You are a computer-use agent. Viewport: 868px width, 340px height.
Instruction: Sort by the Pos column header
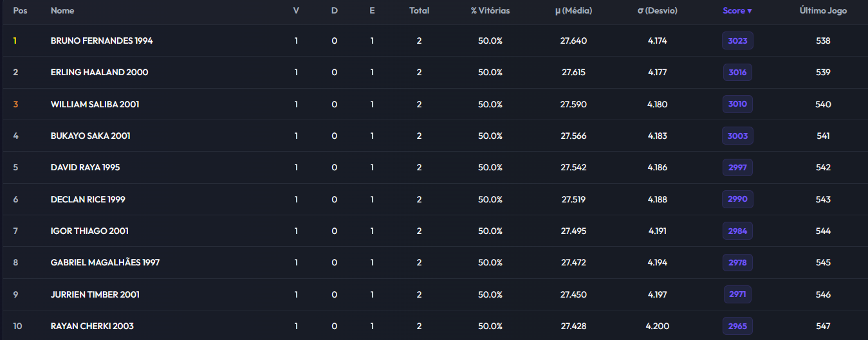[x=20, y=11]
